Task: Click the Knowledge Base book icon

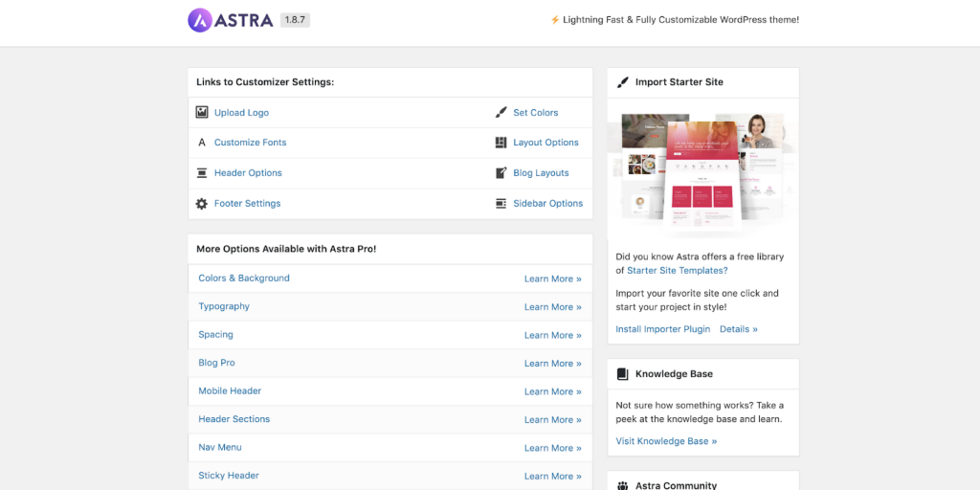Action: (x=622, y=374)
